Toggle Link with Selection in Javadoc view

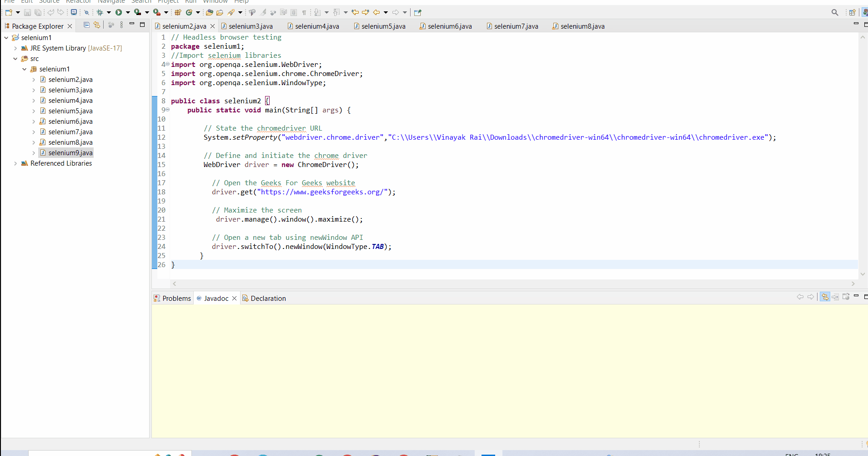pos(825,297)
